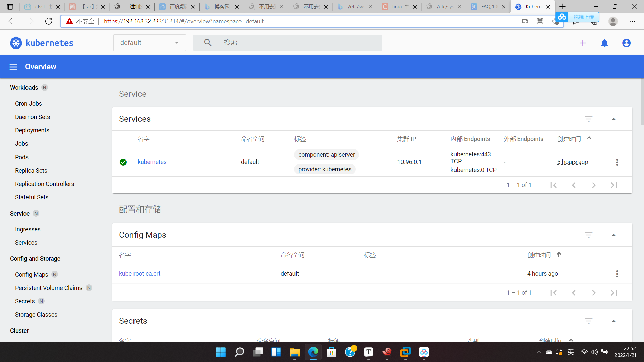The image size is (644, 362).
Task: Open browser settings and more menu
Action: pyautogui.click(x=632, y=21)
